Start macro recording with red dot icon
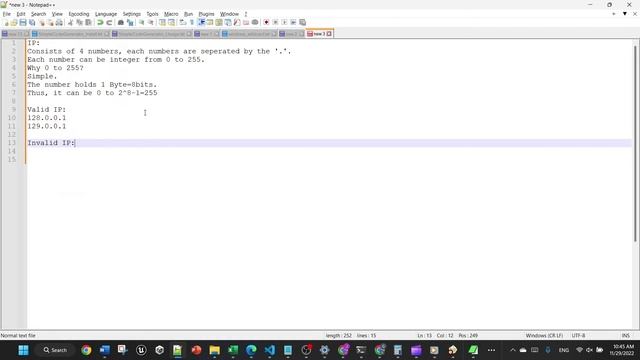 266,22
